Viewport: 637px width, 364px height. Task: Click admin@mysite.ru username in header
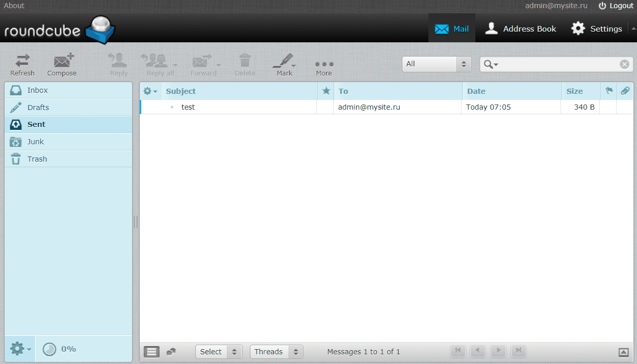pyautogui.click(x=556, y=6)
